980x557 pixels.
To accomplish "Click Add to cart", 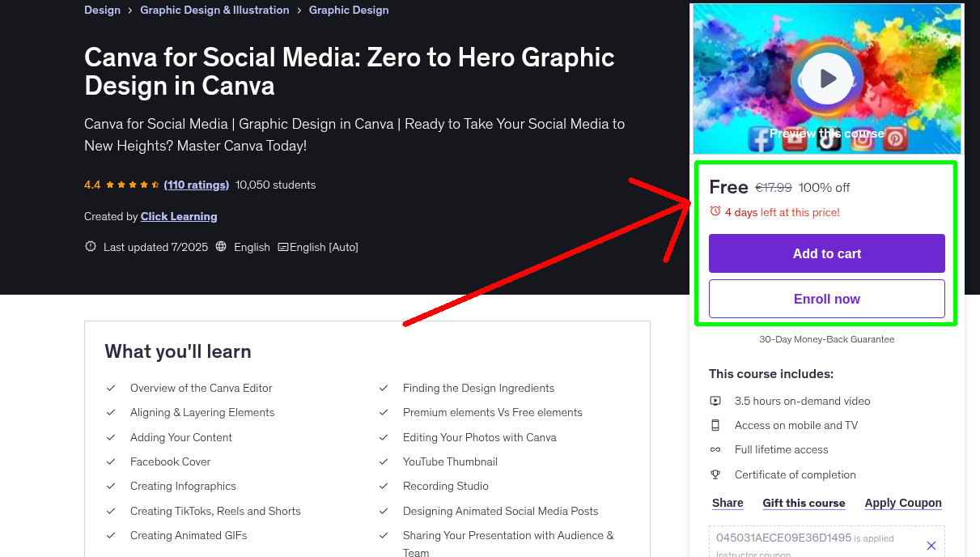I will click(826, 253).
